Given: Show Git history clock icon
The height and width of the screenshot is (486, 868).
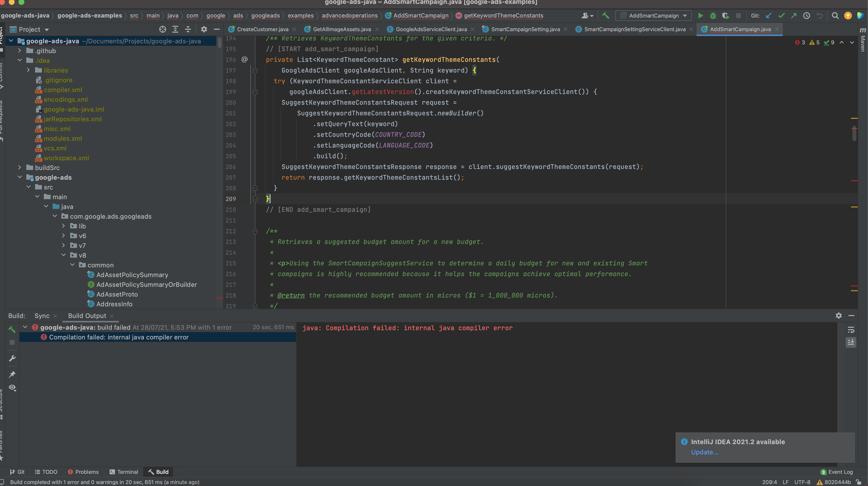Looking at the screenshot, I should [806, 16].
